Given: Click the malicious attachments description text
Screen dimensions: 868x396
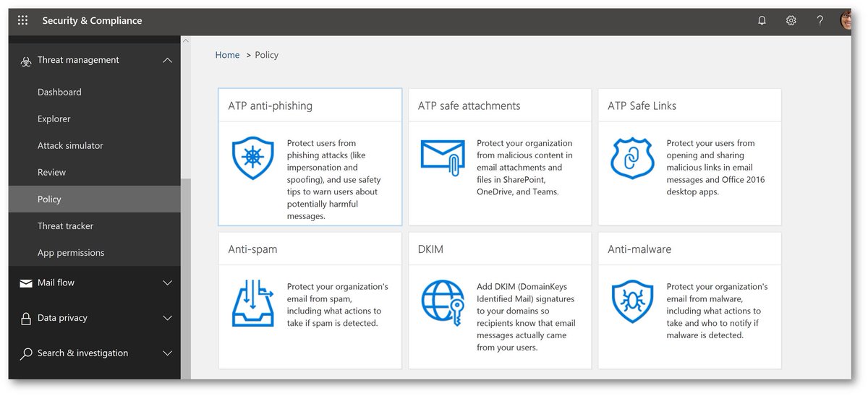Looking at the screenshot, I should click(524, 168).
